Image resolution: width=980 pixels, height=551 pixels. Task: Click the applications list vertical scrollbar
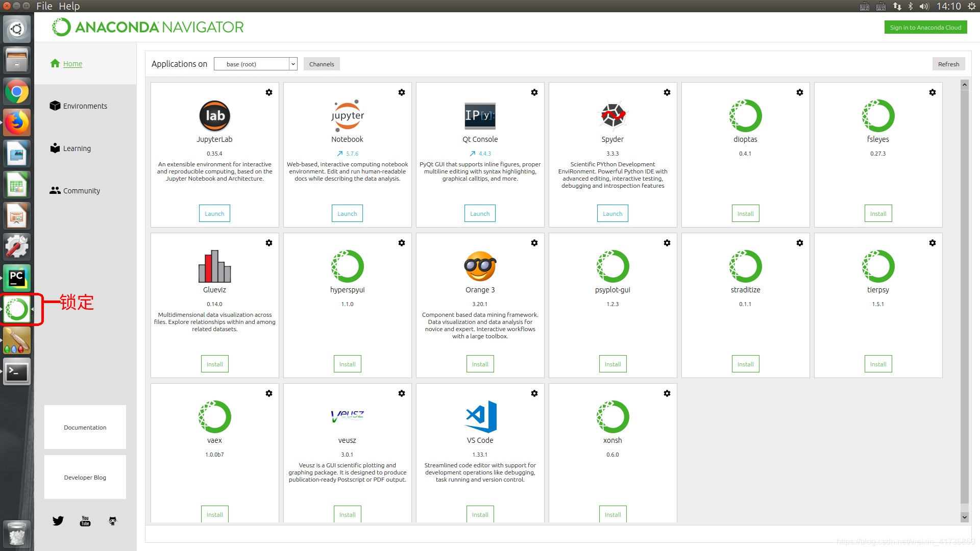pos(964,296)
